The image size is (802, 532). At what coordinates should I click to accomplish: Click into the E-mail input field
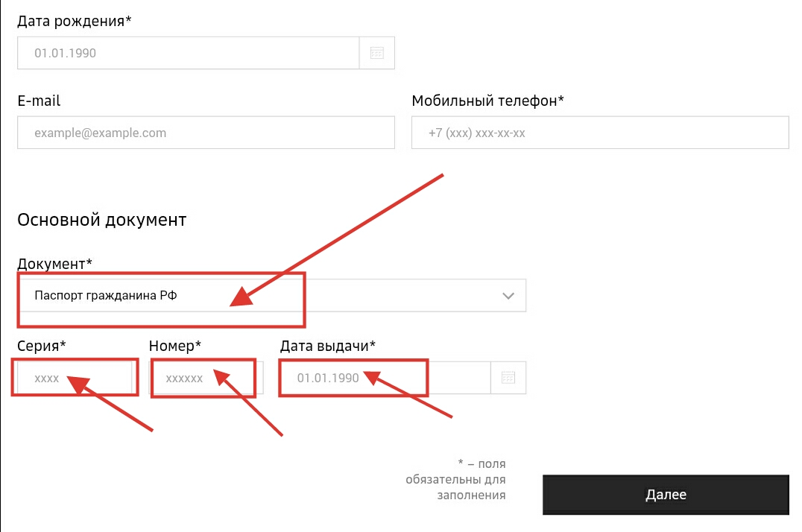click(x=206, y=133)
